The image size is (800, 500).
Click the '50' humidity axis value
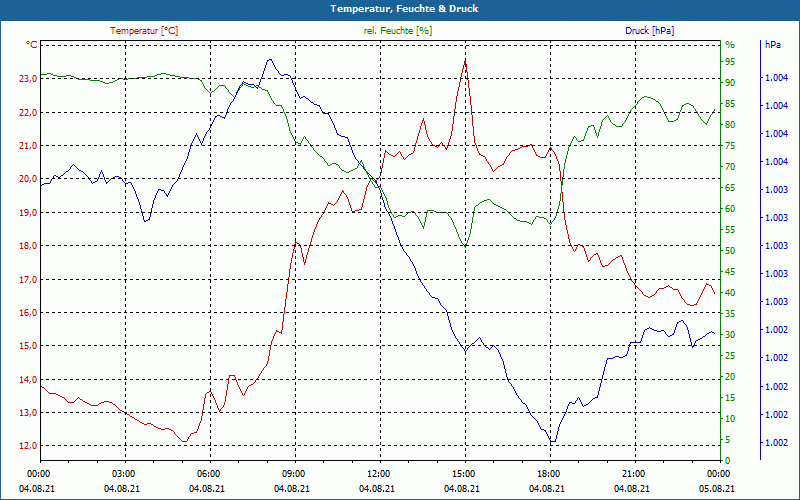(730, 251)
